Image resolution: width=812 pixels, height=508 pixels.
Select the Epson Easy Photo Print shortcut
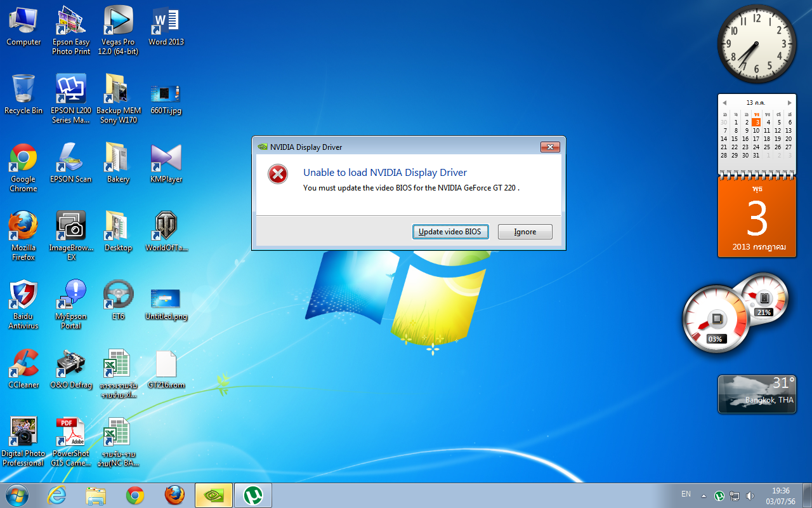click(x=71, y=30)
